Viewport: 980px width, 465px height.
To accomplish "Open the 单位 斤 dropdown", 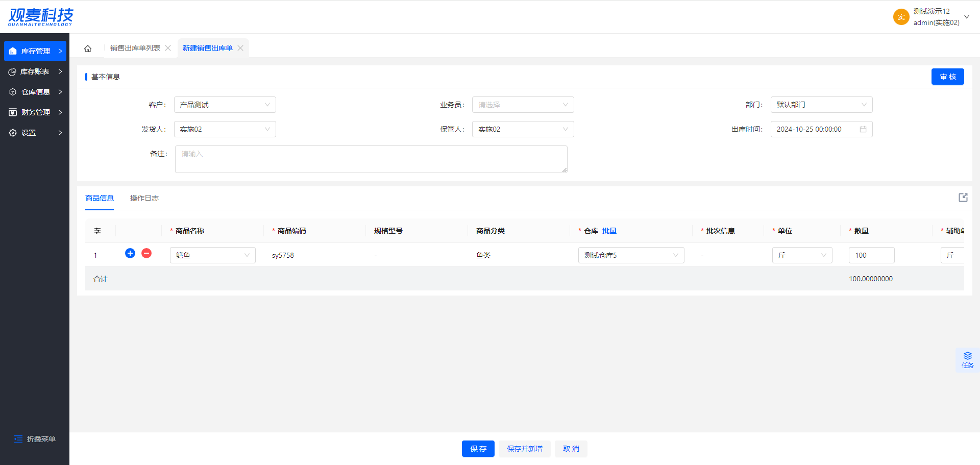I will 802,255.
